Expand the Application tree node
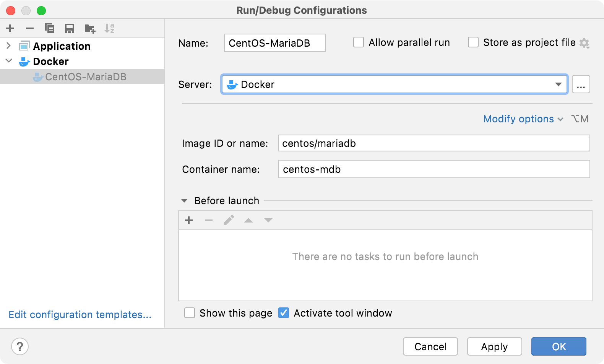 [x=9, y=46]
